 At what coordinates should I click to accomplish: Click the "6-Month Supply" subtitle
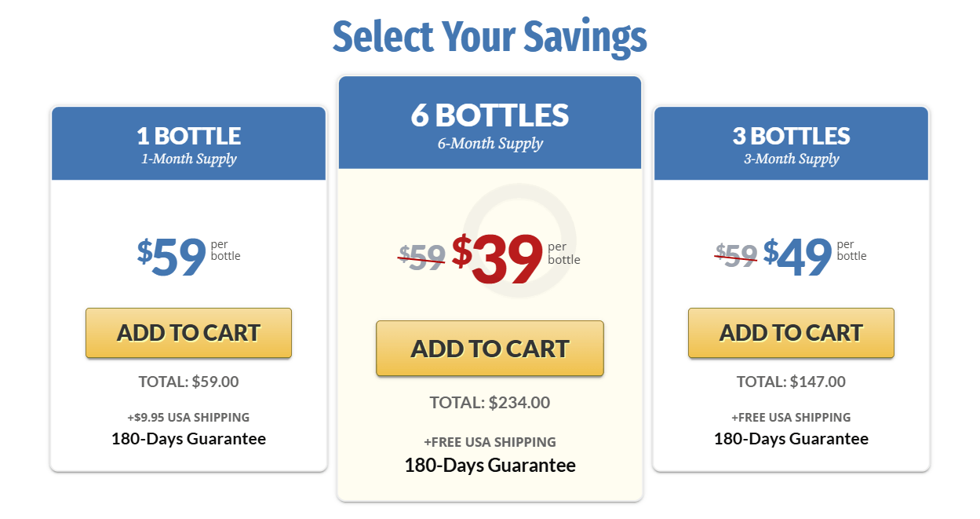[x=490, y=144]
